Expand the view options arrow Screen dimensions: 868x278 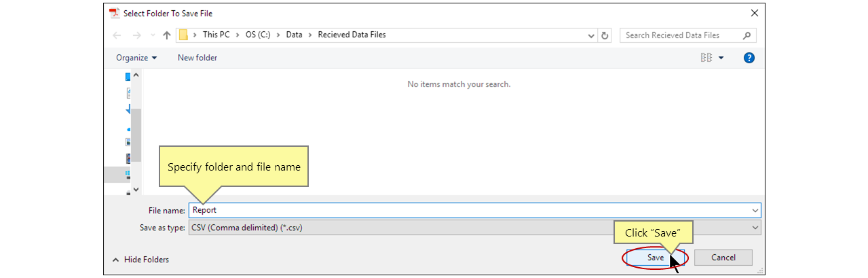721,58
